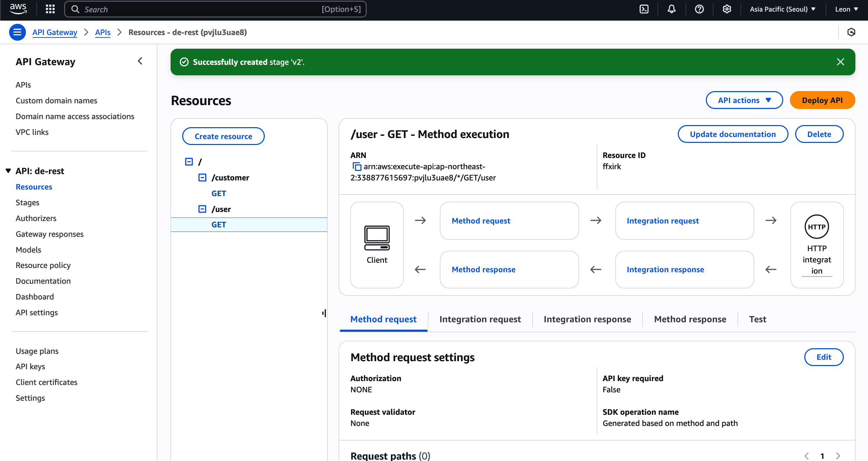Screen dimensions: 868x461
Task: Collapse the /customer resource node
Action: click(x=202, y=178)
